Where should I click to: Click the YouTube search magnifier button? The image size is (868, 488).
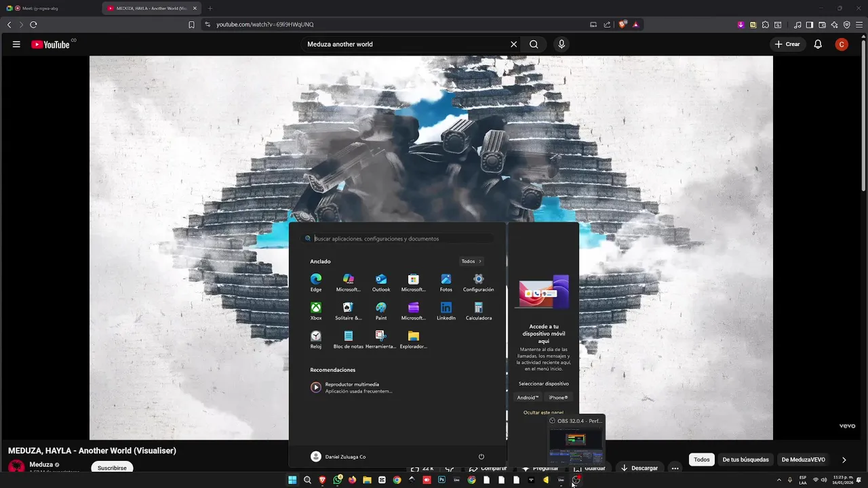(534, 44)
